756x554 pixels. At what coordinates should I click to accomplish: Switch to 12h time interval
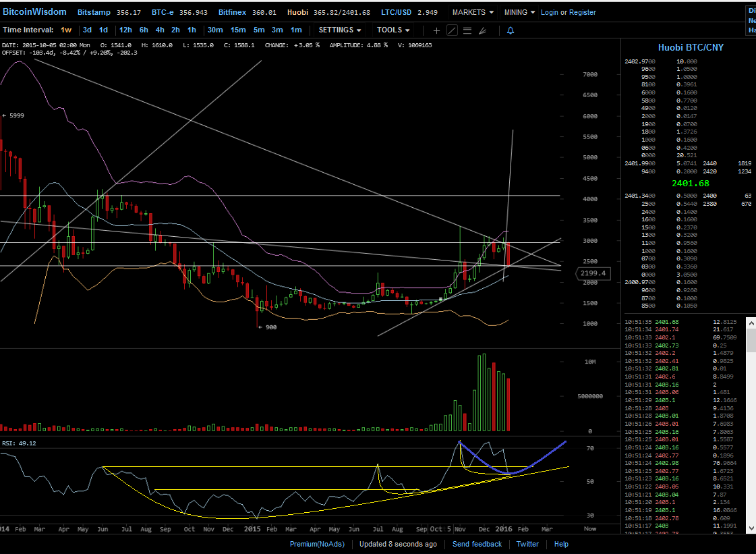coord(125,30)
